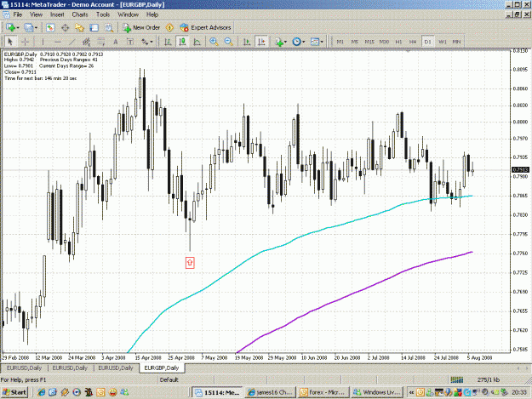532x399 pixels.
Task: Open the File menu
Action: pos(18,14)
